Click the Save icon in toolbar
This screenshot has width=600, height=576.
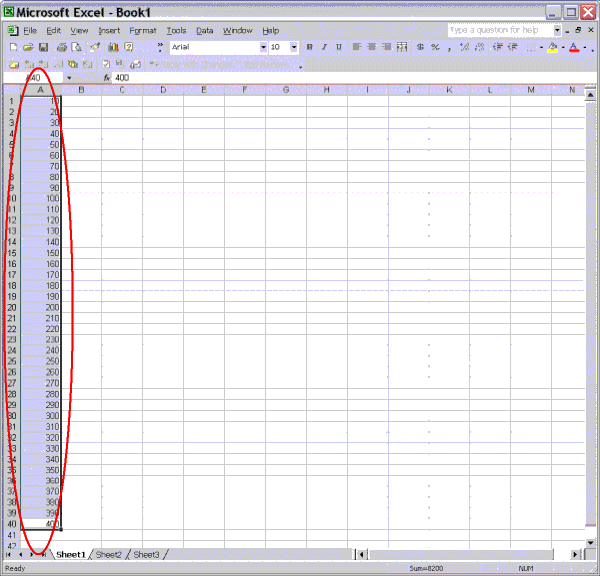(x=44, y=47)
